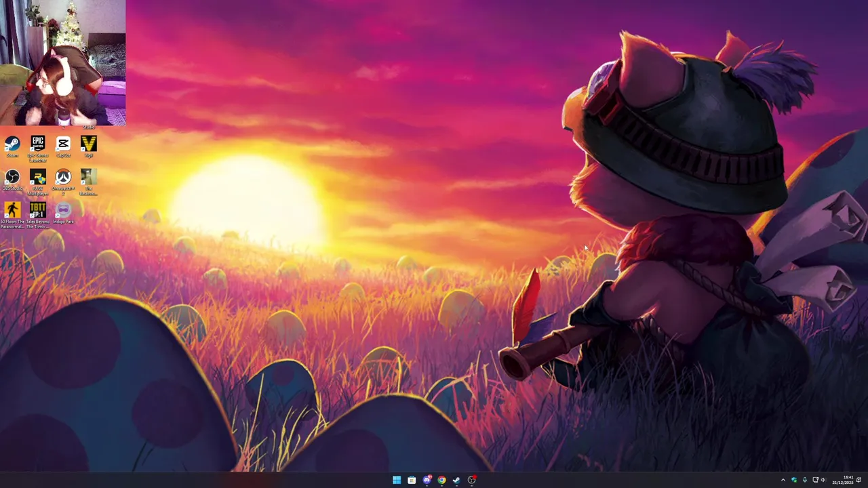The image size is (868, 488).
Task: Select the RAGE Multiplayer desktop shortcut
Action: point(38,182)
